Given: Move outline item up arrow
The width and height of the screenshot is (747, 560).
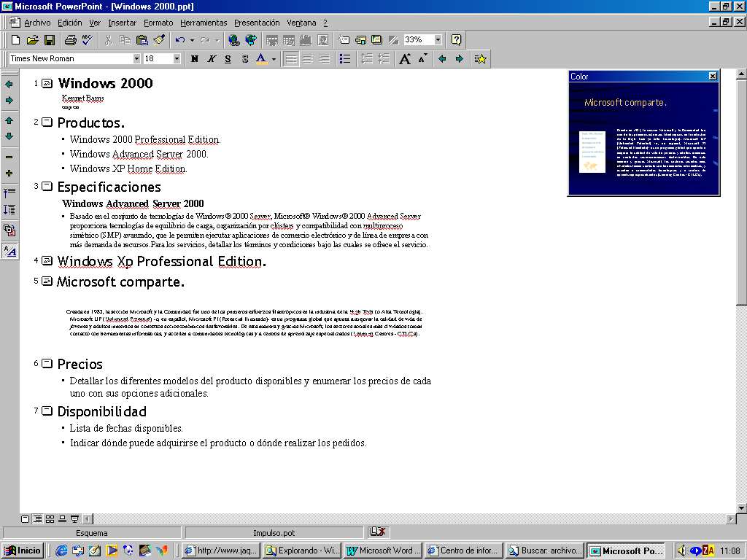Looking at the screenshot, I should tap(9, 120).
